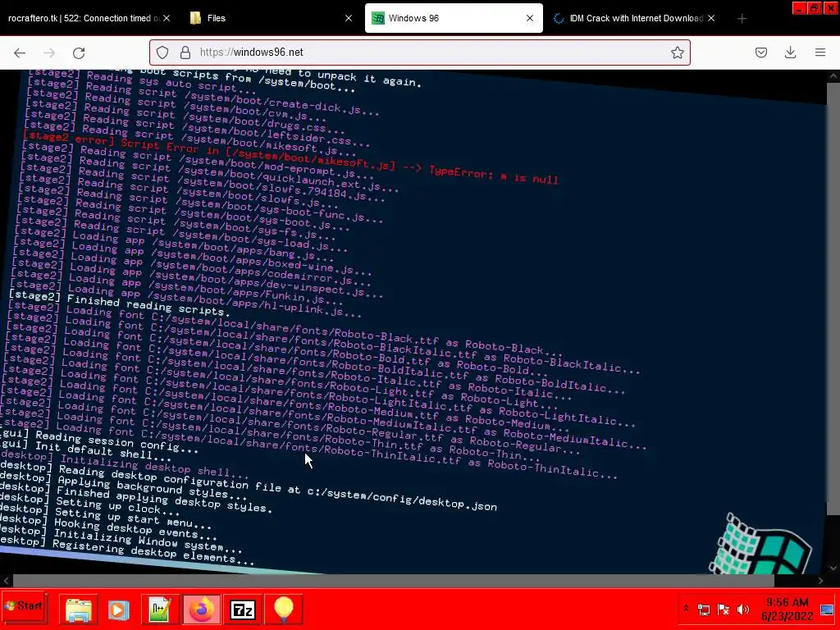The image size is (840, 630).
Task: Open the Notepad++ taskbar icon
Action: tap(160, 609)
